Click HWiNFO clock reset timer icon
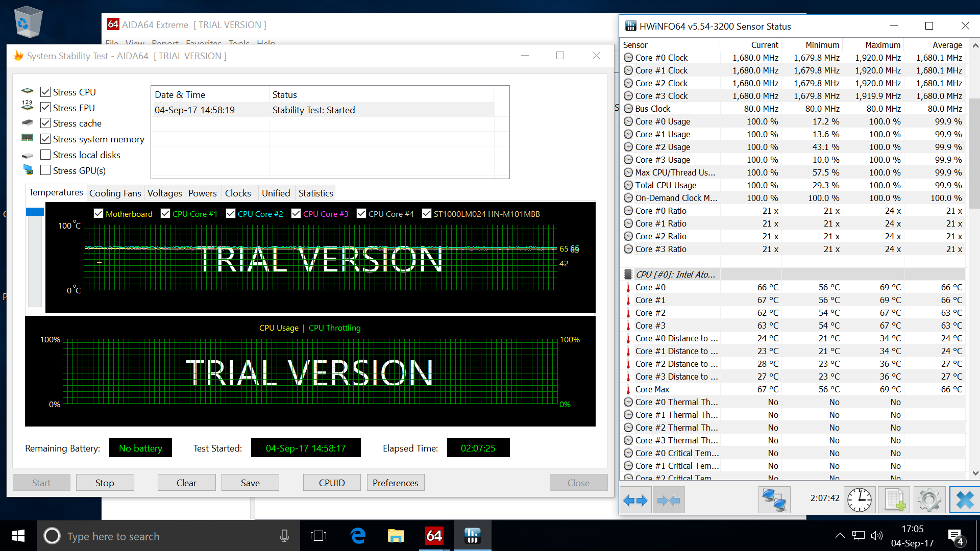The image size is (980, 551). 860,500
